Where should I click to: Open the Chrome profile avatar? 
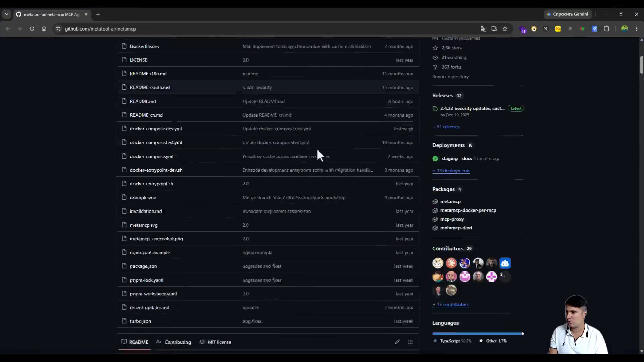point(624,29)
